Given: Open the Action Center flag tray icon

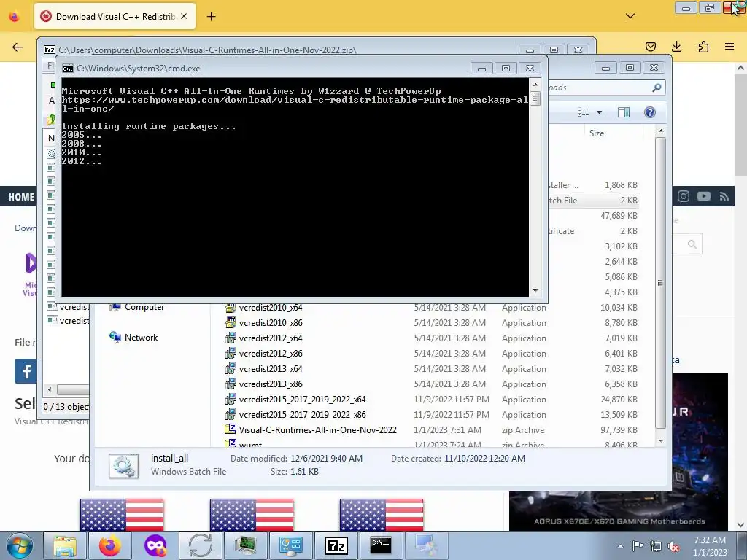Looking at the screenshot, I should tap(638, 545).
